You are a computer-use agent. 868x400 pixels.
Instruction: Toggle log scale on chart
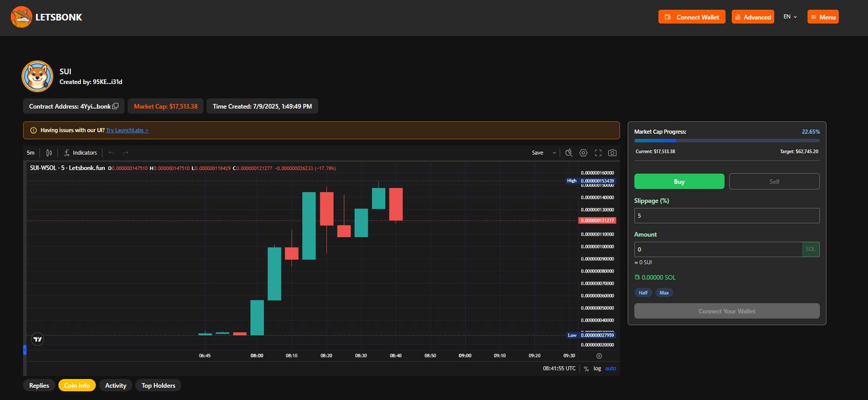click(597, 368)
